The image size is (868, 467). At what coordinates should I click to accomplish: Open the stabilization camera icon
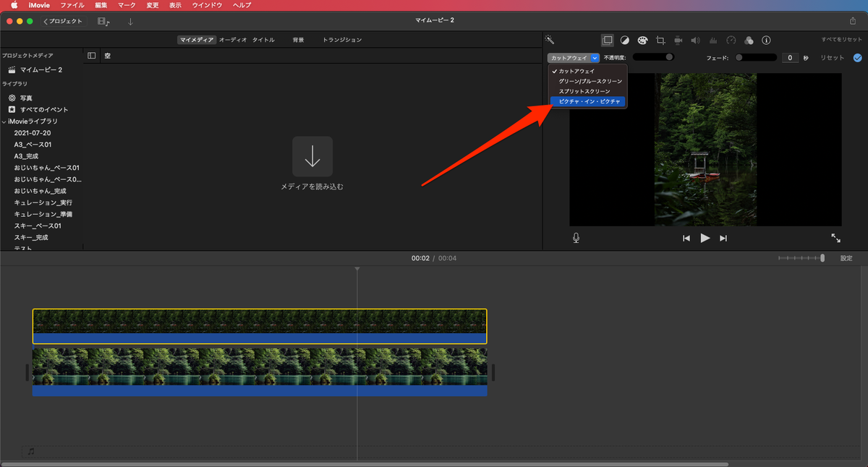click(678, 40)
